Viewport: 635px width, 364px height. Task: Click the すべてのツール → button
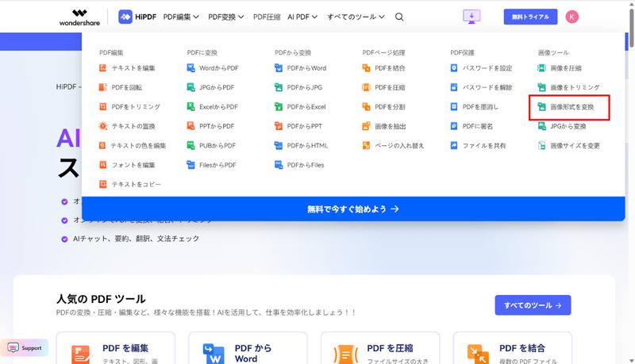click(x=533, y=305)
